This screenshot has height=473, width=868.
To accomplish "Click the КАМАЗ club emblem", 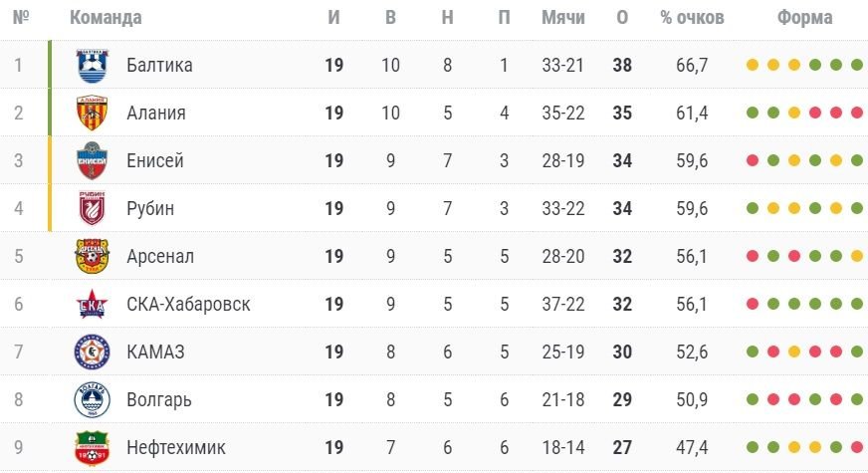I will pos(92,352).
